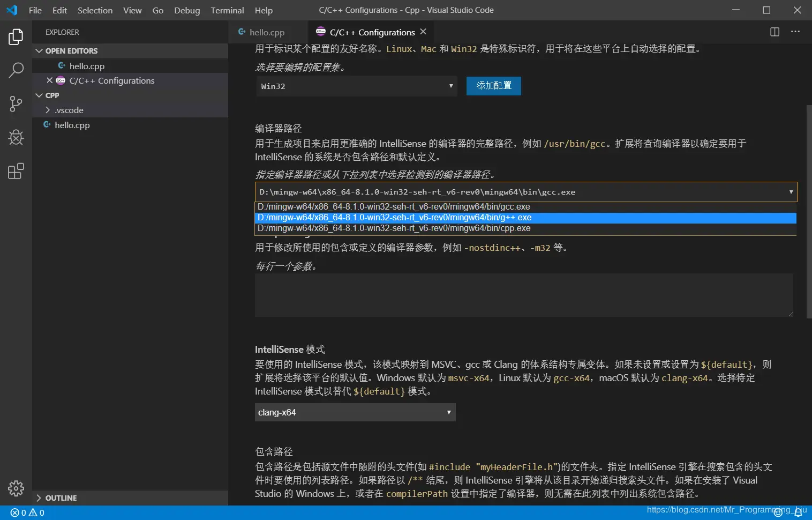The height and width of the screenshot is (520, 812).
Task: Click the errors and warnings status indicator
Action: [x=27, y=512]
